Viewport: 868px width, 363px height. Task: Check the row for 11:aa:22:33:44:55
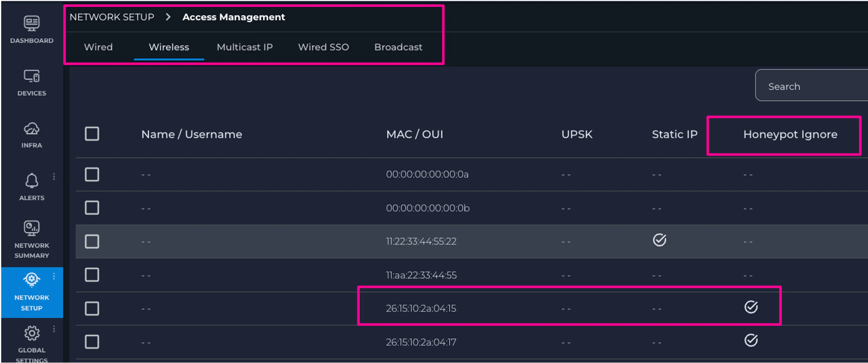[92, 275]
